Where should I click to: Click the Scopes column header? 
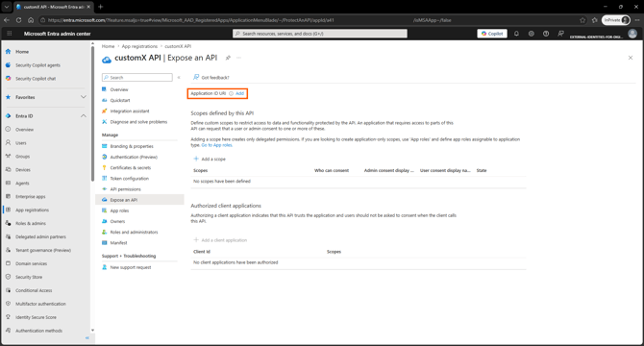pyautogui.click(x=201, y=170)
